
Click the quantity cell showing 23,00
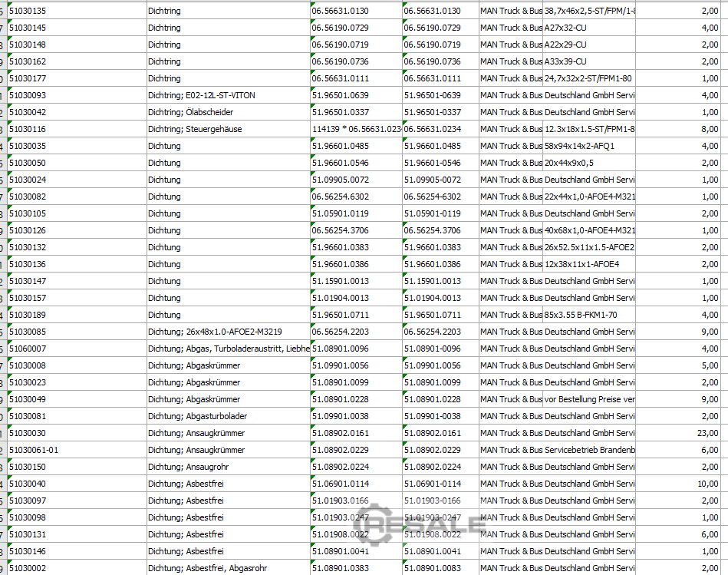tap(678, 433)
